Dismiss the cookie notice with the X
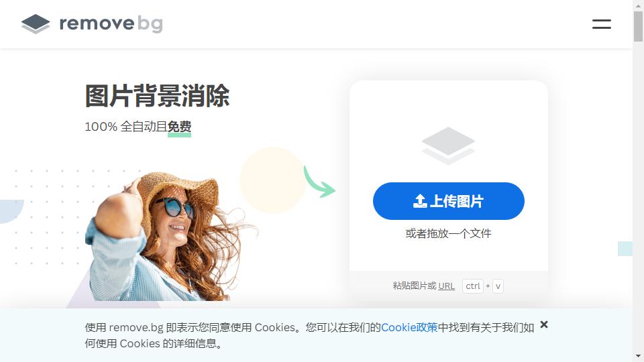This screenshot has height=362, width=644. [x=544, y=324]
